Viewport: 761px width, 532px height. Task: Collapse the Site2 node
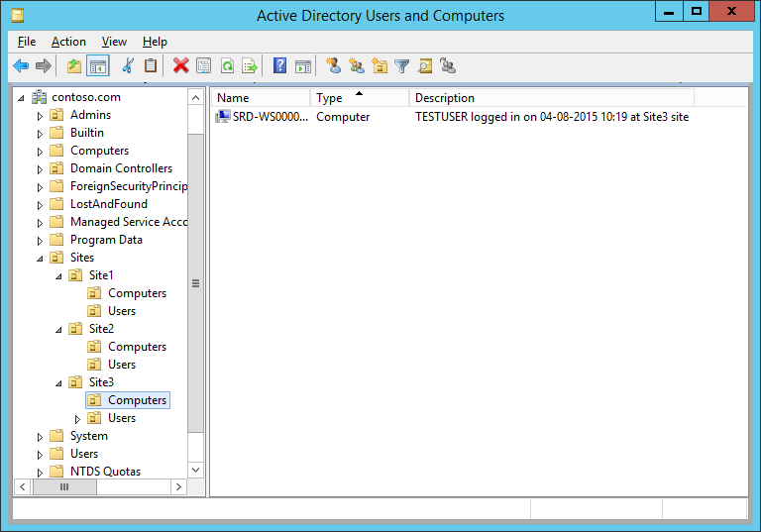tap(58, 330)
